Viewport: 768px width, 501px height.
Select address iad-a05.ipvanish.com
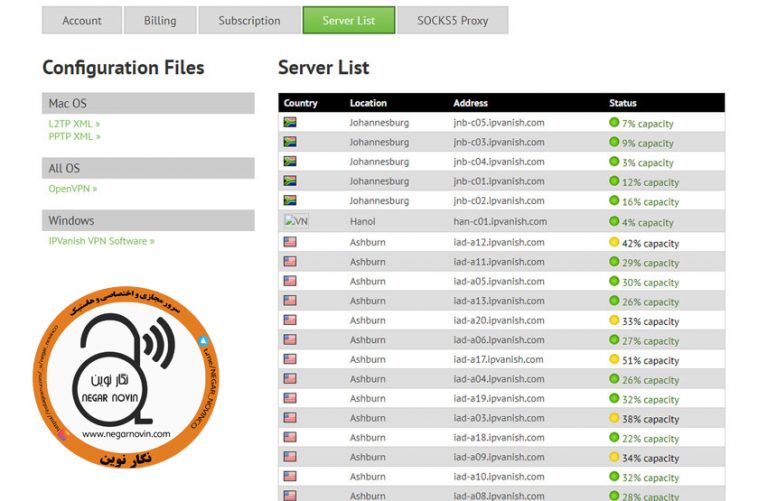(499, 281)
